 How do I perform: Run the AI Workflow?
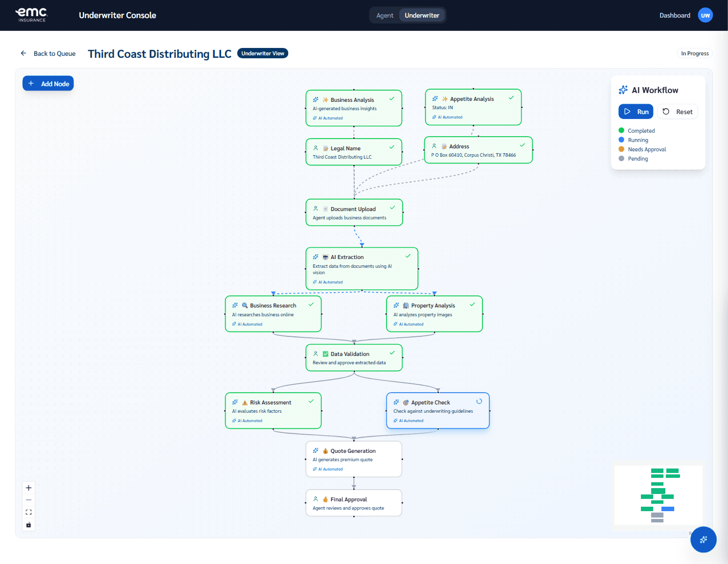pyautogui.click(x=636, y=111)
